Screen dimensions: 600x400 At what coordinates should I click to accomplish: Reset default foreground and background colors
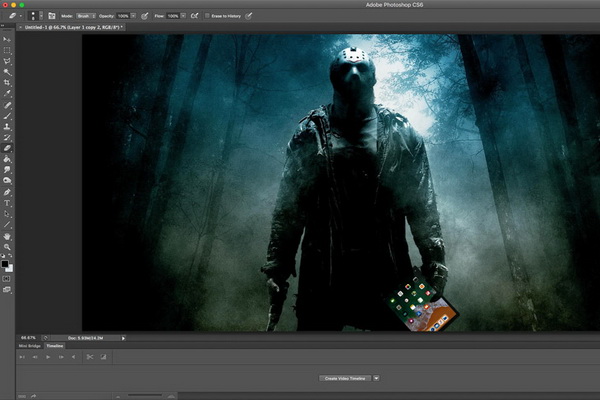3,256
